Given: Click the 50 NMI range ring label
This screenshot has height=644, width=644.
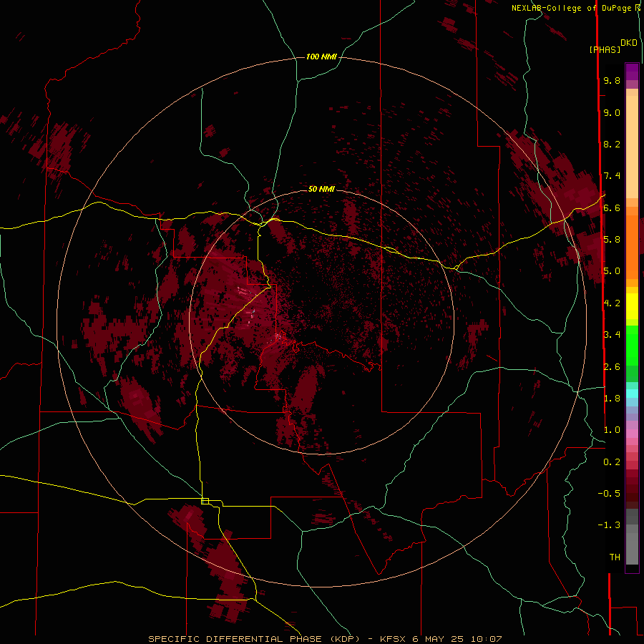Looking at the screenshot, I should (x=321, y=189).
